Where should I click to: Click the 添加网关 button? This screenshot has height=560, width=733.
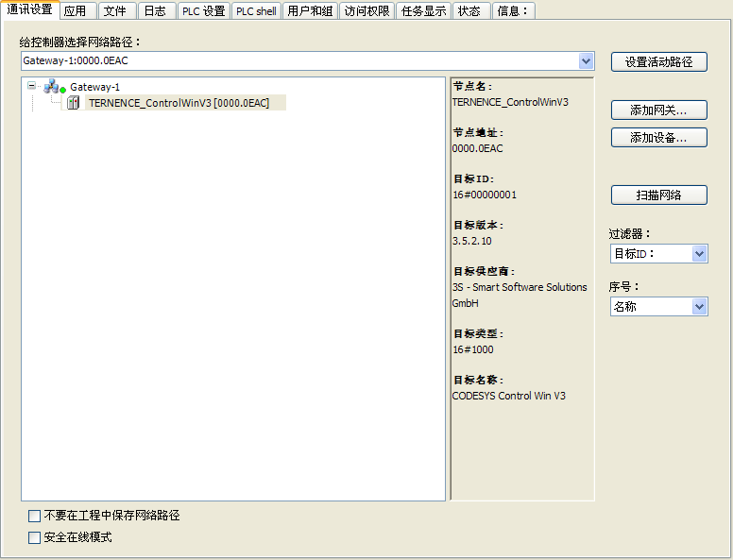[659, 110]
